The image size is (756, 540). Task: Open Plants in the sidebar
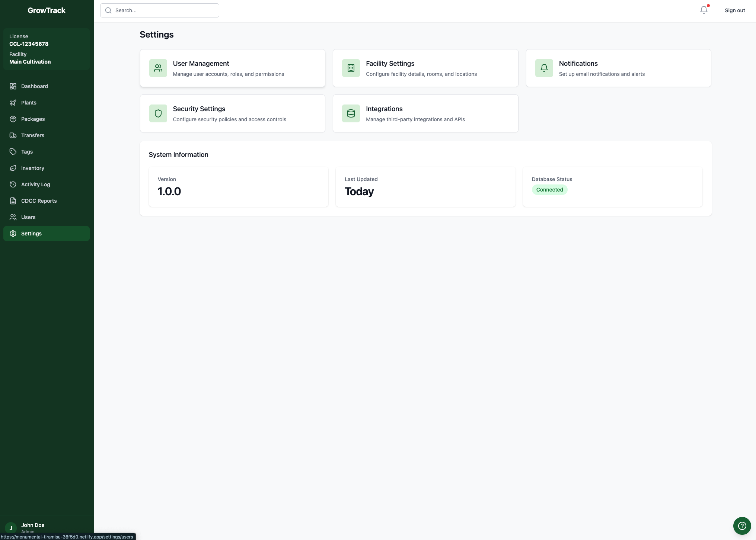(29, 103)
